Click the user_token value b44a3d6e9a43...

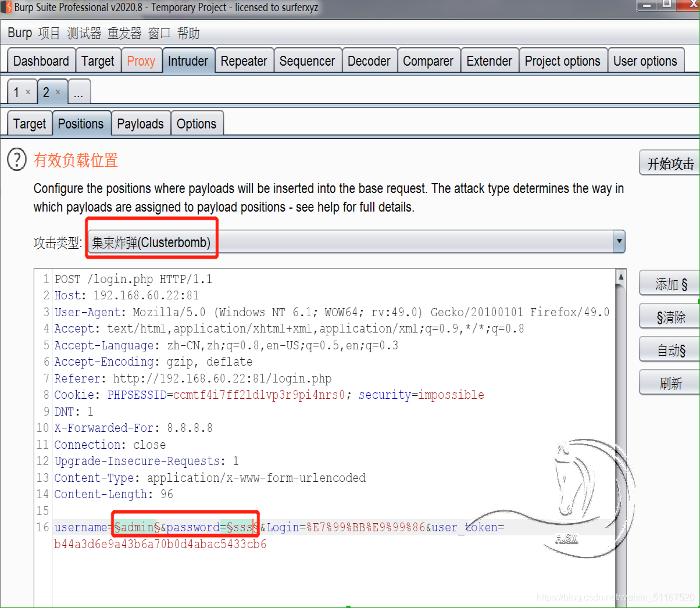[160, 544]
